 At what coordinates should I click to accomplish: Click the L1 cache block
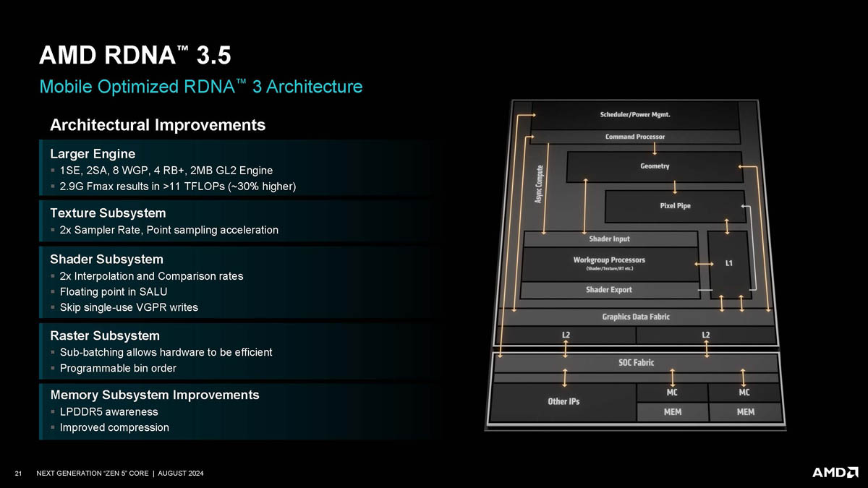click(728, 263)
